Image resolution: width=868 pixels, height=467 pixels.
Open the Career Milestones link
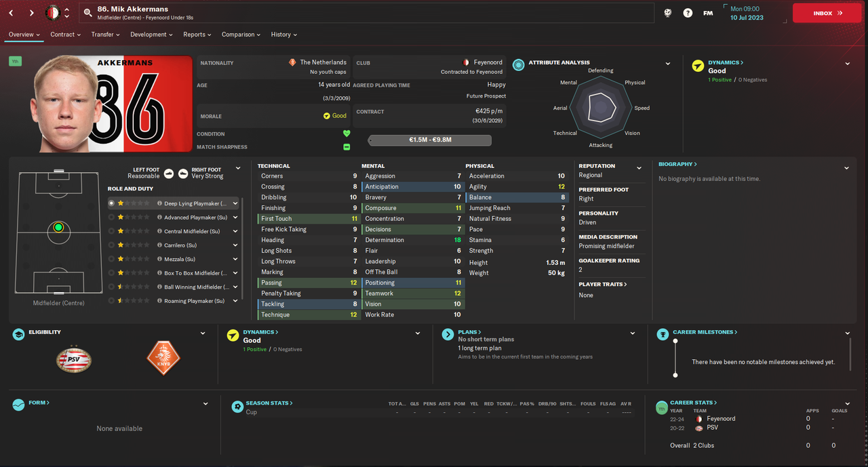pos(705,332)
